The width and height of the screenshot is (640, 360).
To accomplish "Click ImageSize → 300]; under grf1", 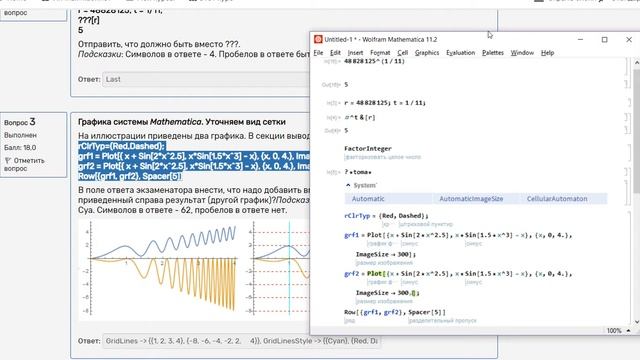I will click(x=386, y=254).
